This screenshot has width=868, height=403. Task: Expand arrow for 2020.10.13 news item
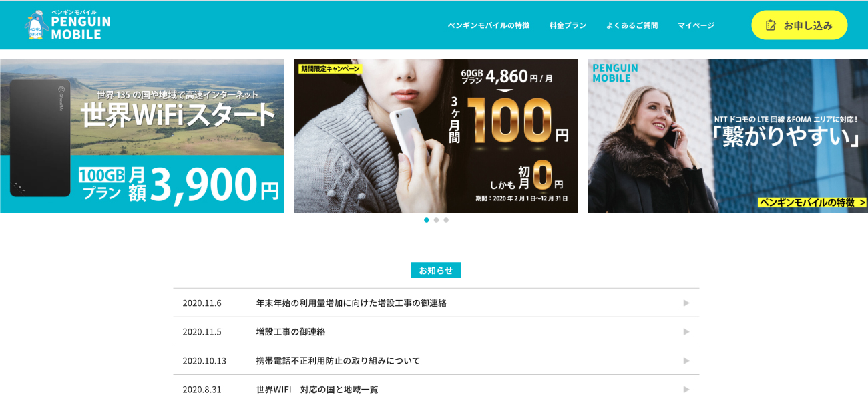pos(686,360)
